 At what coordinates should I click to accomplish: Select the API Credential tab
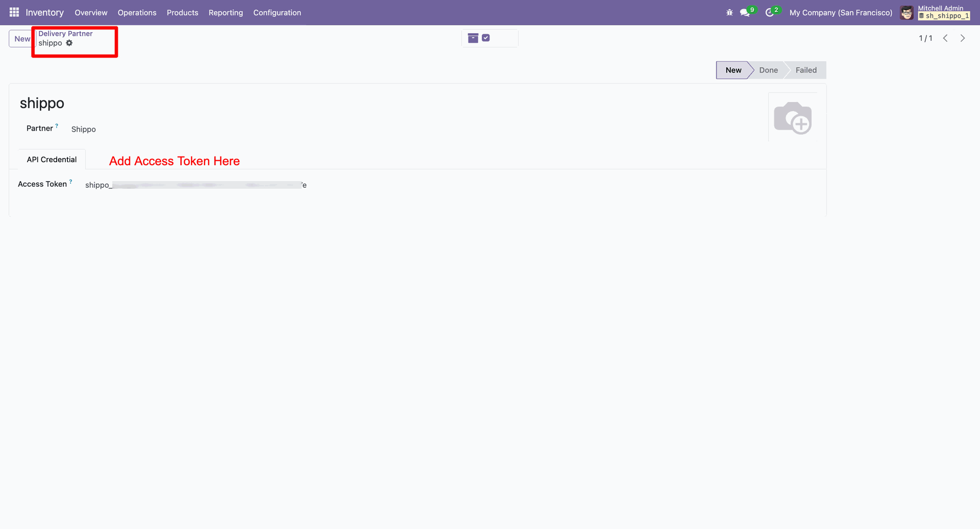click(x=52, y=159)
